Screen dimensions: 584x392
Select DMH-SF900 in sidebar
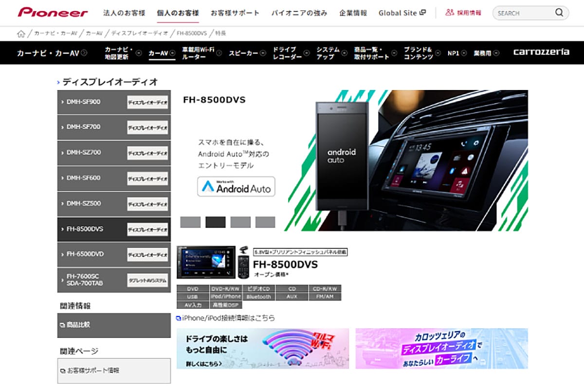[x=114, y=102]
